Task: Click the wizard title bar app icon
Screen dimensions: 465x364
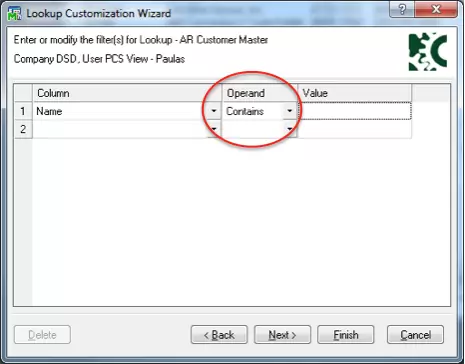Action: [x=14, y=14]
